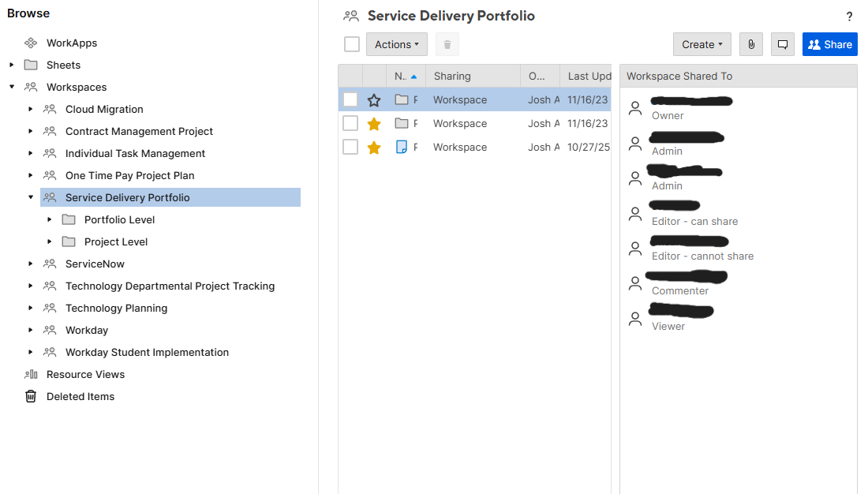The width and height of the screenshot is (868, 494).
Task: Click the person icon next to Commenter
Action: (x=635, y=283)
